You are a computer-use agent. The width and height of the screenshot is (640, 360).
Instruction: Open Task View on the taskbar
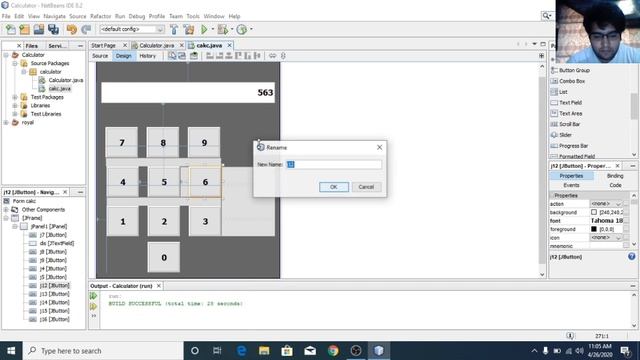tap(217, 351)
